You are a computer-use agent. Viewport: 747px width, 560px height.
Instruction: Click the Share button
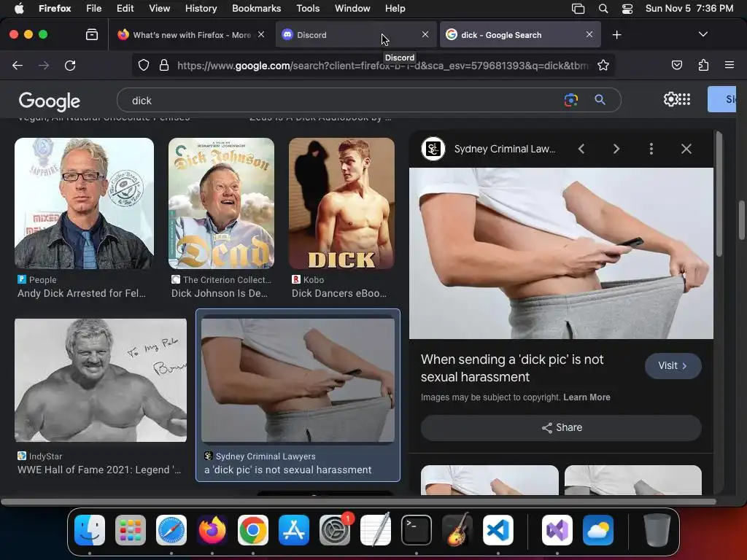(561, 427)
